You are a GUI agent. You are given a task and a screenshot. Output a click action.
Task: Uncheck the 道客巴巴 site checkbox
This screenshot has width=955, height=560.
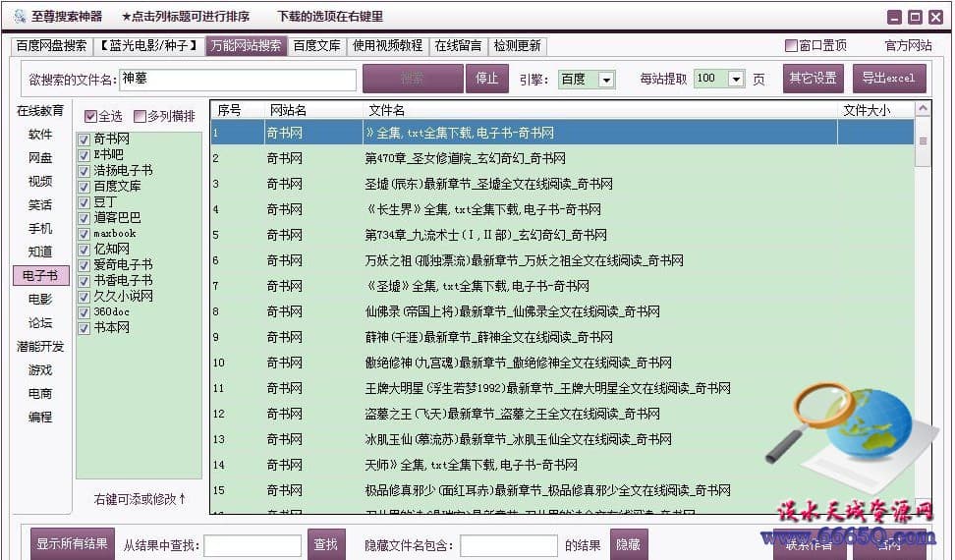pos(84,218)
